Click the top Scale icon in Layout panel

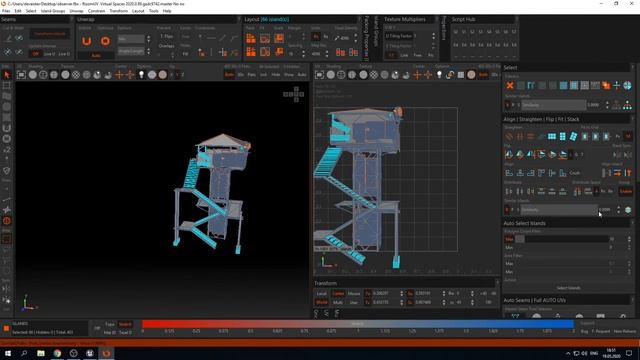[279, 39]
